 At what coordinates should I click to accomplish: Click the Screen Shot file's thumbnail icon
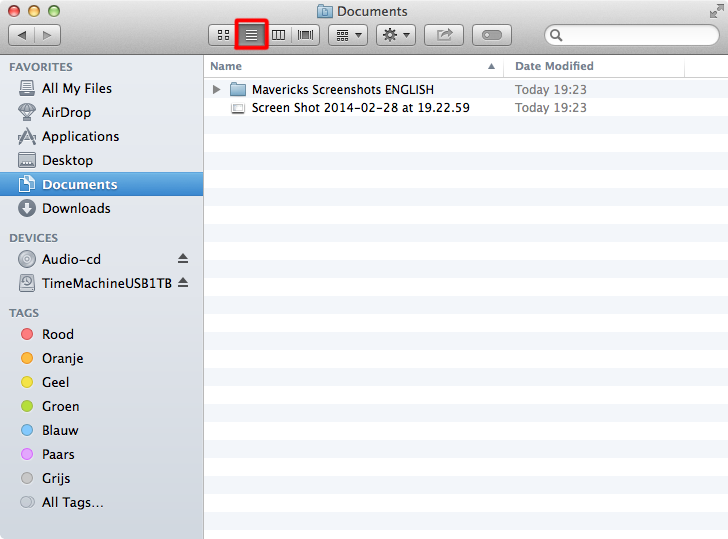[x=238, y=108]
